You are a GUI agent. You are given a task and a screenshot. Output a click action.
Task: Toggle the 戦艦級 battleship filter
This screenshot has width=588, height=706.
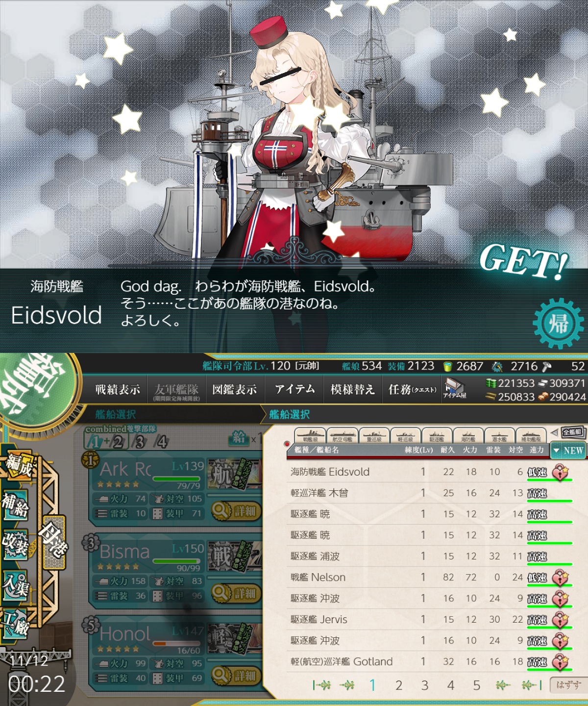tap(310, 435)
